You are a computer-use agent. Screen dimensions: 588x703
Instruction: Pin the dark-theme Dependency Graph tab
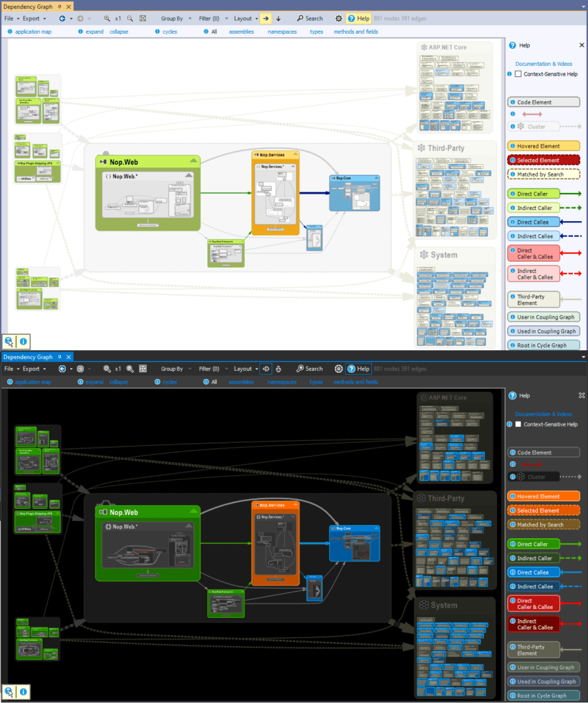(60, 357)
